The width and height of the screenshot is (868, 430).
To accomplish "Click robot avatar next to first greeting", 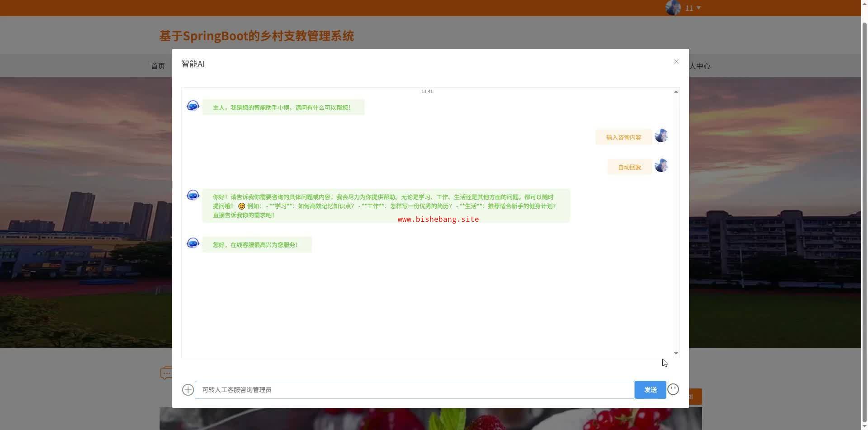I will click(193, 106).
